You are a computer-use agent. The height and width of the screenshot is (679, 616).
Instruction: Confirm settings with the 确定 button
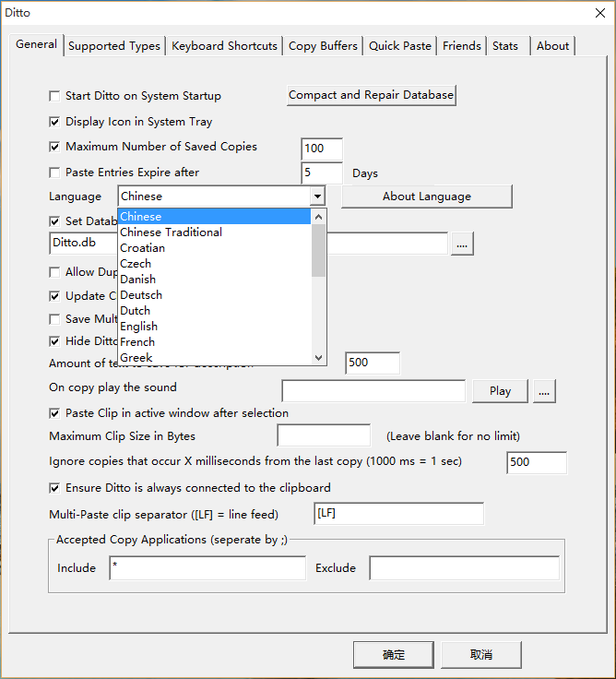[x=394, y=655]
